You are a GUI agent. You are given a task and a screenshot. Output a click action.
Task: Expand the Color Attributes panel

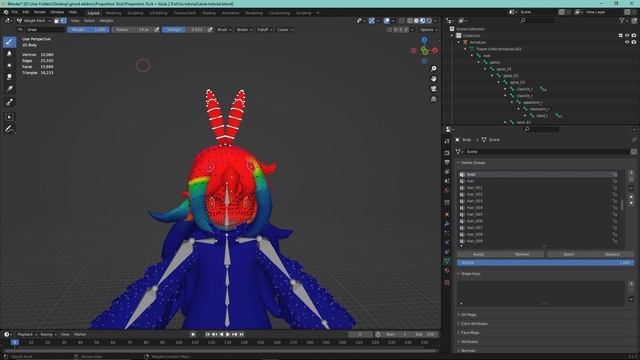(x=472, y=324)
